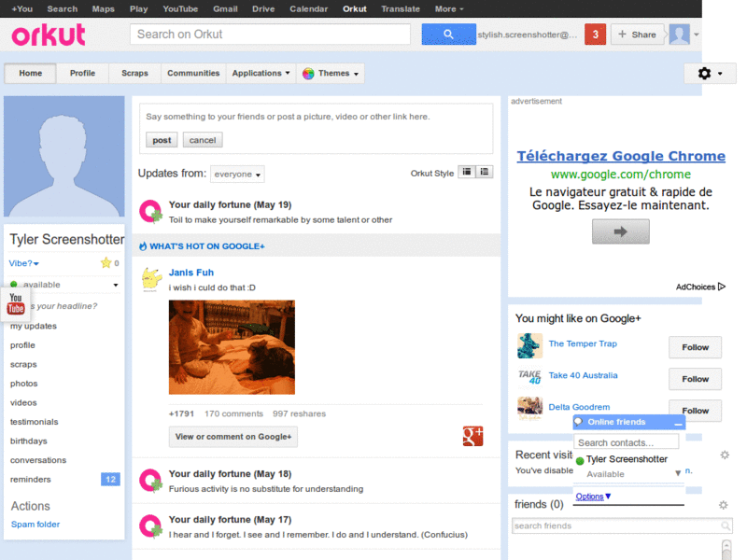Image resolution: width=747 pixels, height=560 pixels.
Task: Open Gmail from the top bar
Action: tap(225, 8)
